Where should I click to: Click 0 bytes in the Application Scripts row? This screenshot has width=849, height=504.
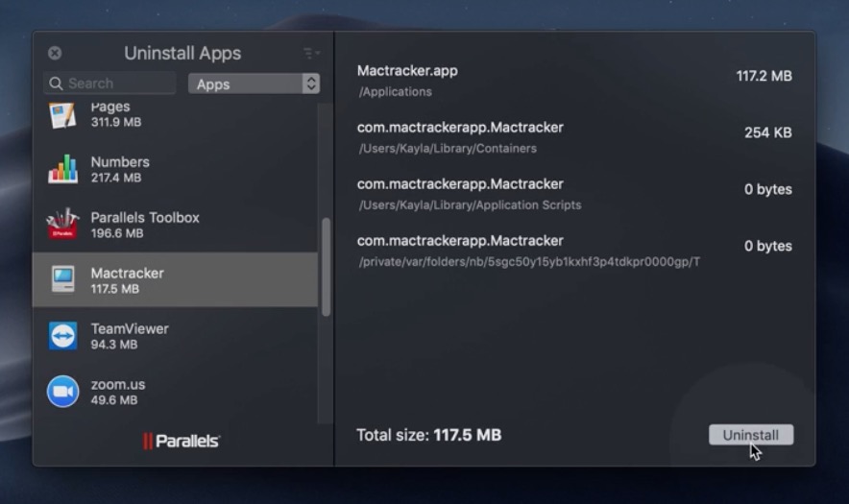click(767, 189)
